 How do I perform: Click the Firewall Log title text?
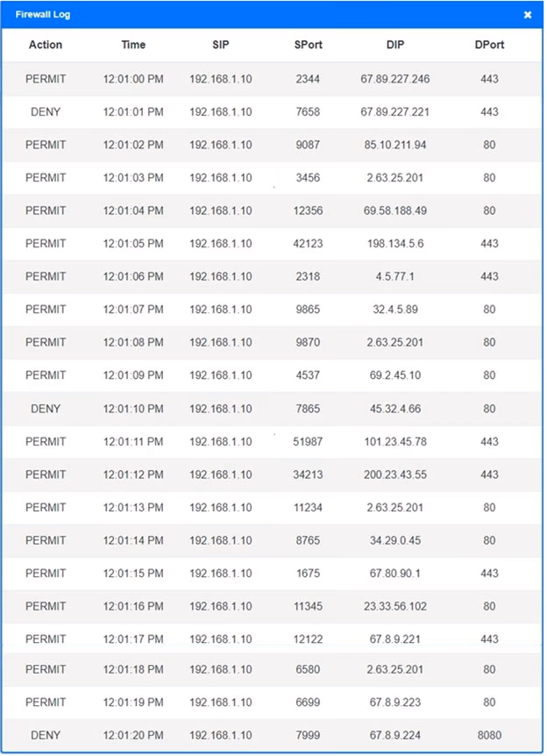(43, 14)
